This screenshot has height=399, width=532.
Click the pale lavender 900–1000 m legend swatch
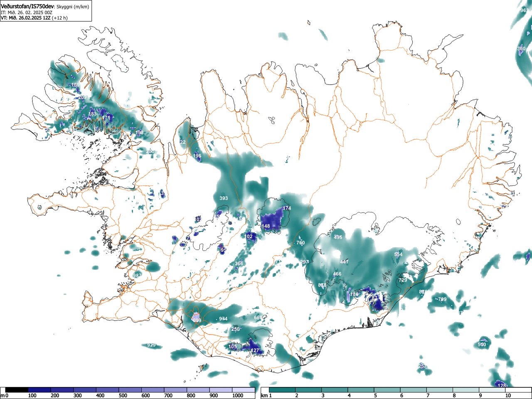point(221,390)
